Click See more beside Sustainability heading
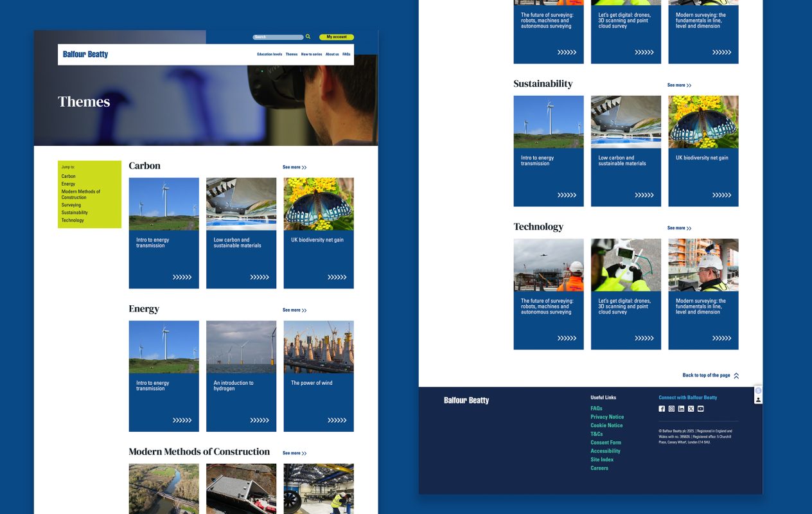The height and width of the screenshot is (514, 812). tap(679, 85)
